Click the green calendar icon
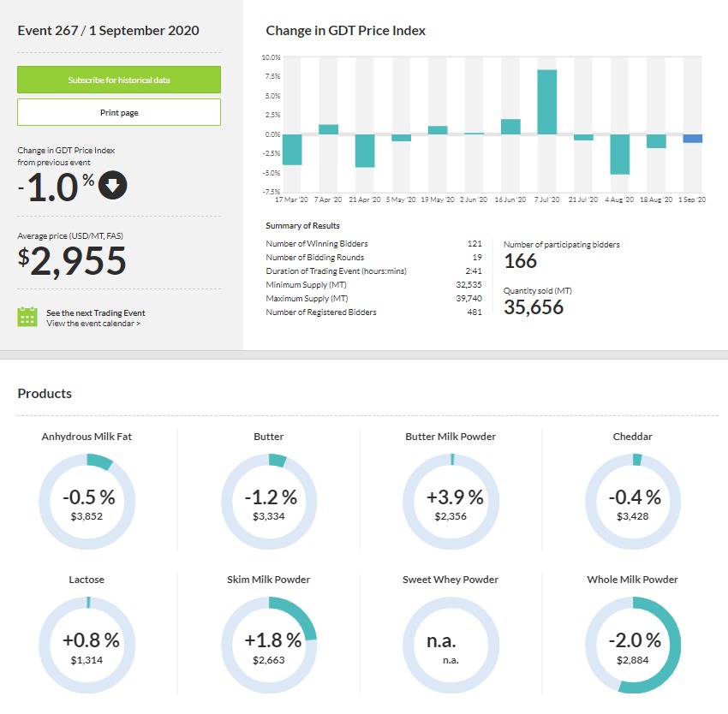Screen dimensions: 728x714 pos(28,317)
